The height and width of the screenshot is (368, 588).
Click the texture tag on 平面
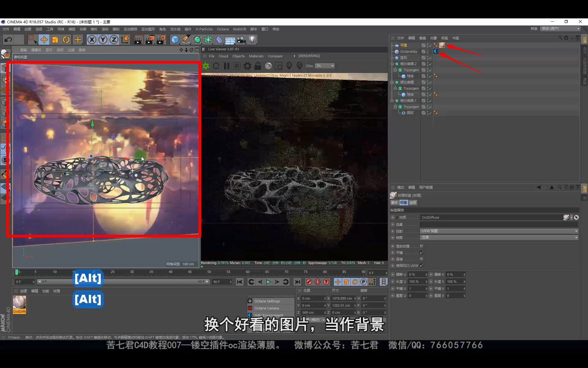[442, 45]
